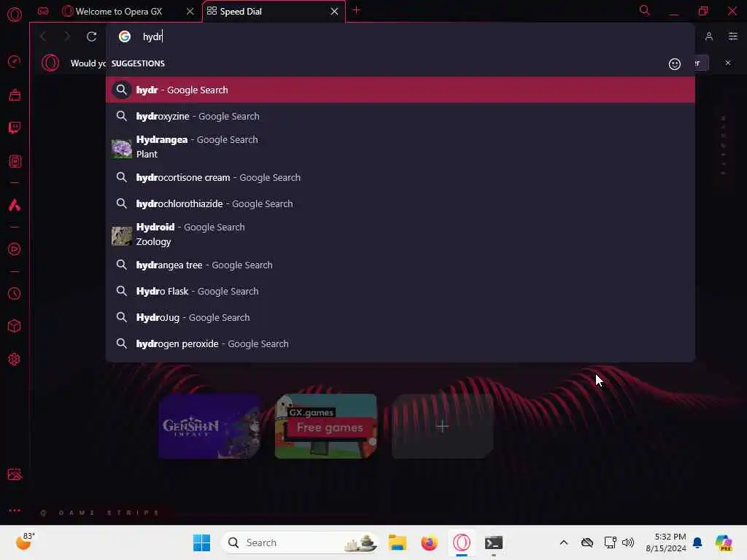This screenshot has height=560, width=747.
Task: Open the weather widget showing 83°
Action: coord(25,542)
